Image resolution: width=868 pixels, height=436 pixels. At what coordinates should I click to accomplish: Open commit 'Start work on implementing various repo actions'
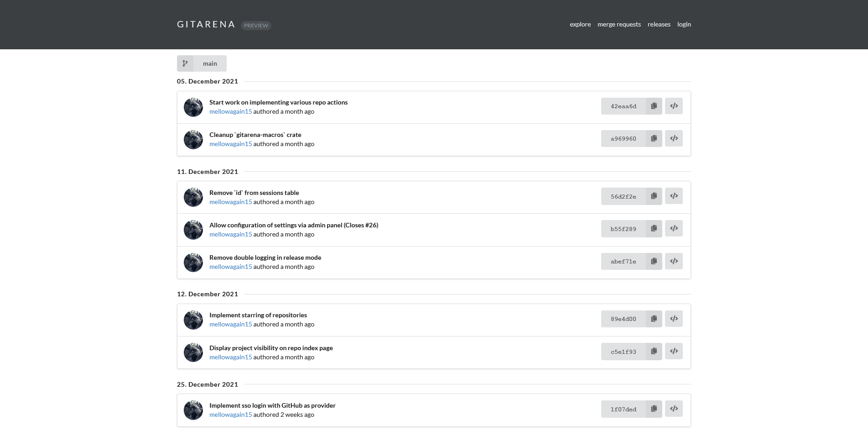[278, 102]
